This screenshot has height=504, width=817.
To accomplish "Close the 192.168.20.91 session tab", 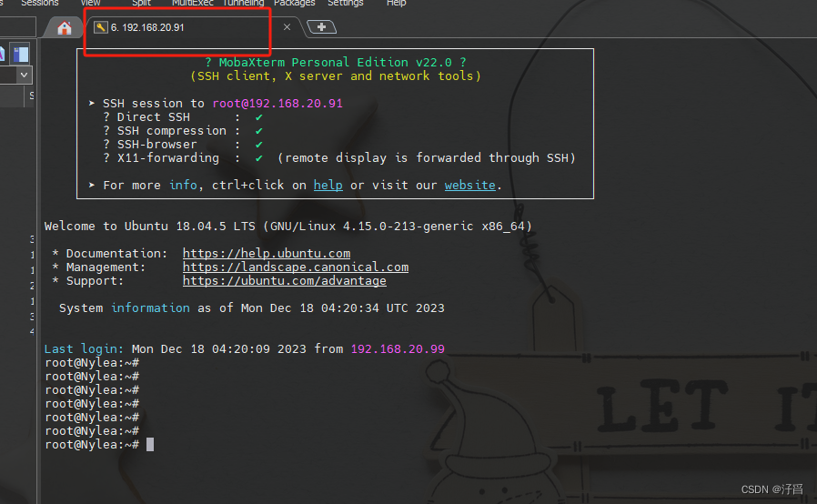I will (x=287, y=27).
